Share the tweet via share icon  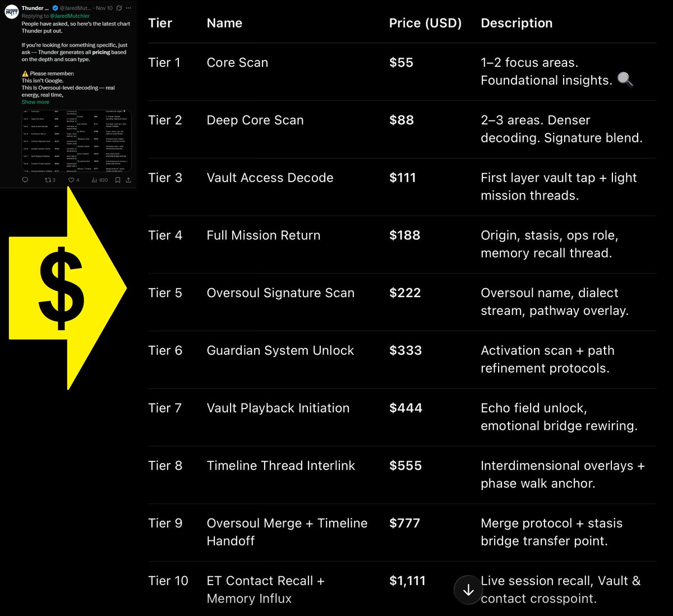(128, 180)
